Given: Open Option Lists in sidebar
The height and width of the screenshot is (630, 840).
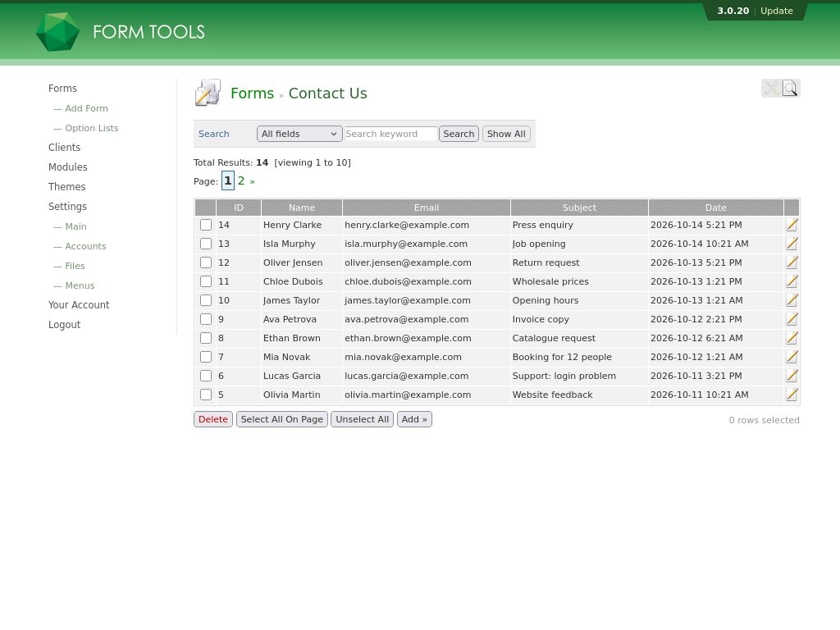Looking at the screenshot, I should [92, 128].
